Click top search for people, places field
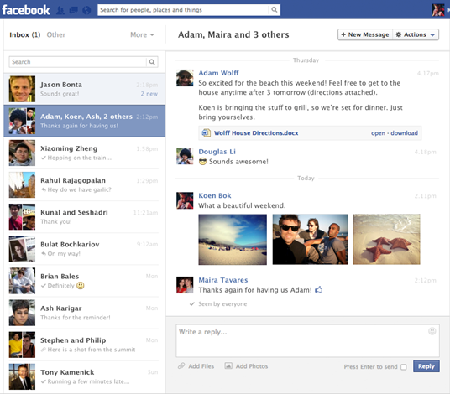This screenshot has width=450, height=394. [x=183, y=10]
